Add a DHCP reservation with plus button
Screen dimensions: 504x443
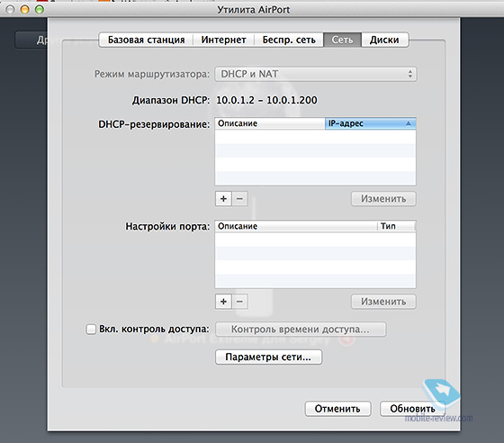click(x=223, y=199)
